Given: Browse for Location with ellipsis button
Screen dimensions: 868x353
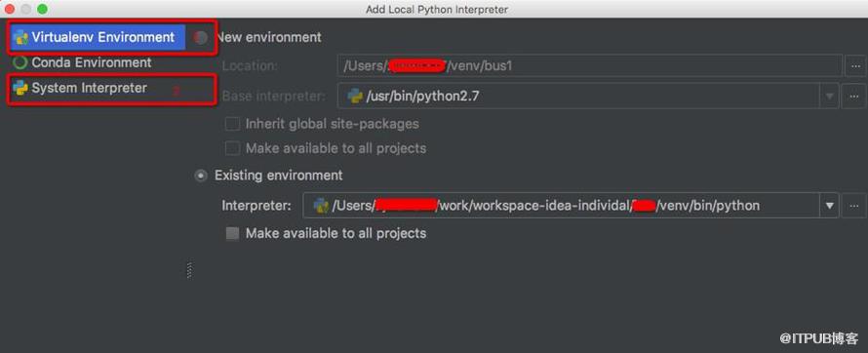Looking at the screenshot, I should pos(855,66).
